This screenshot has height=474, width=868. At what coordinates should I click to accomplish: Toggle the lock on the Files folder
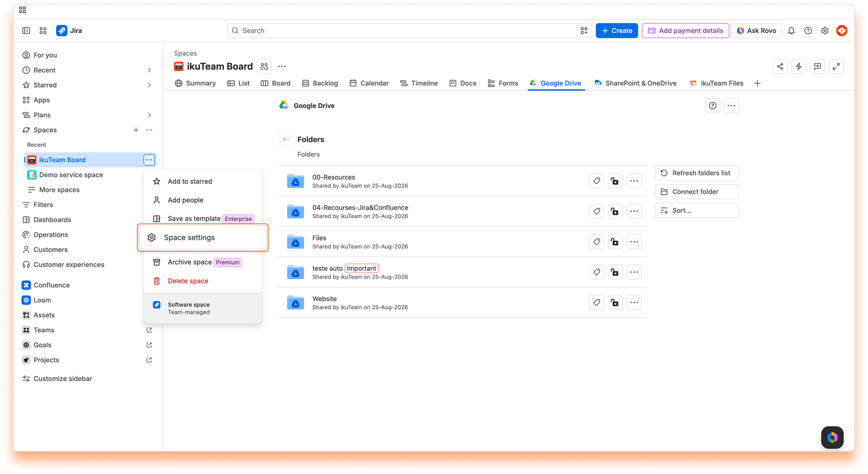pos(615,242)
